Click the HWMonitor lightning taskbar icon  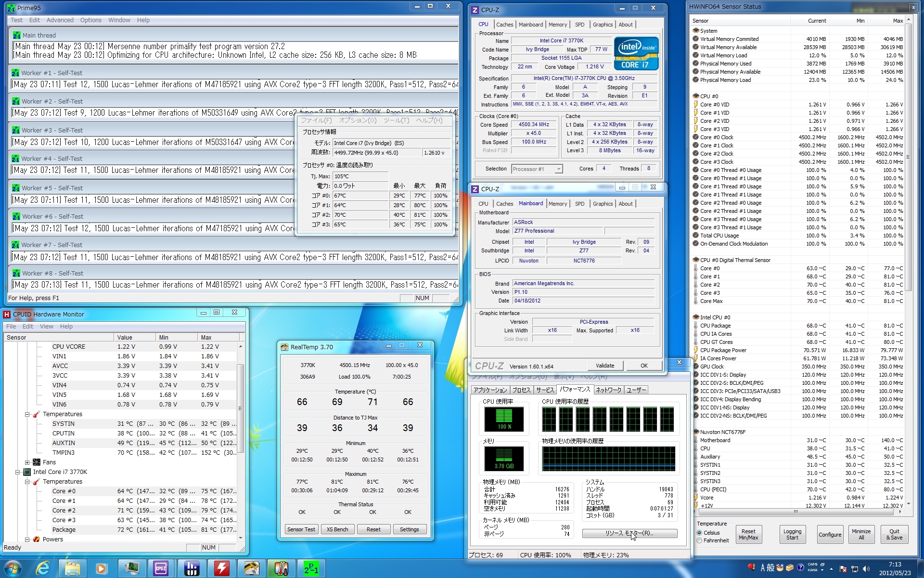coord(221,569)
